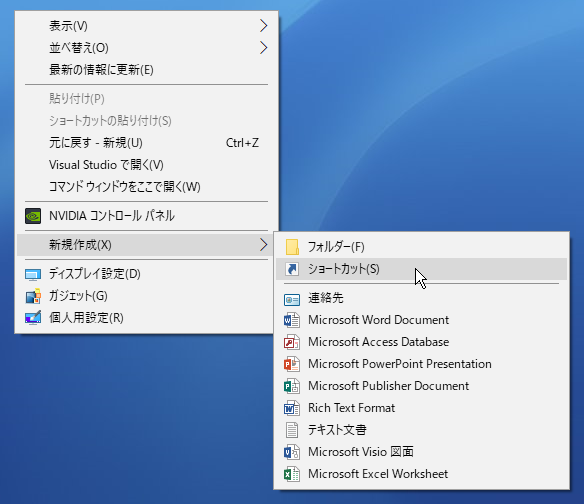
Task: Click the Word Document file icon
Action: click(x=292, y=320)
